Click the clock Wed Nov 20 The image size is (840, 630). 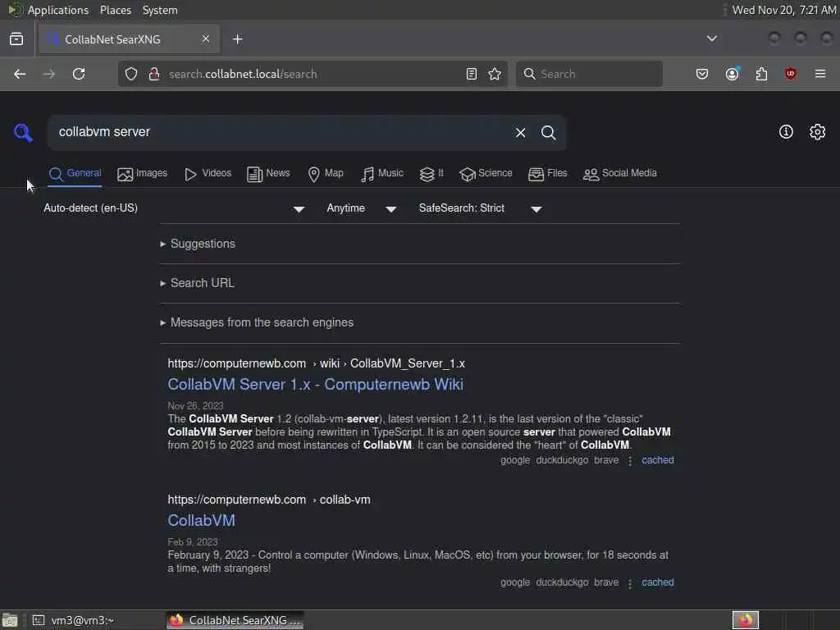point(783,10)
